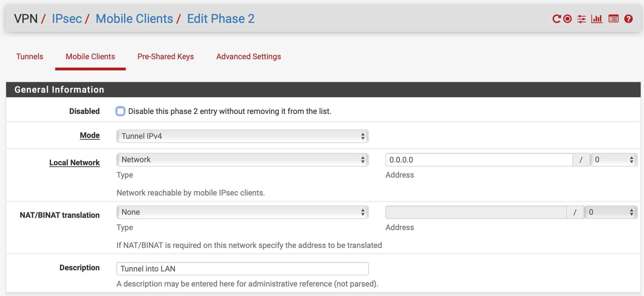Open the IPsec log entries icon
This screenshot has width=644, height=296.
point(613,19)
